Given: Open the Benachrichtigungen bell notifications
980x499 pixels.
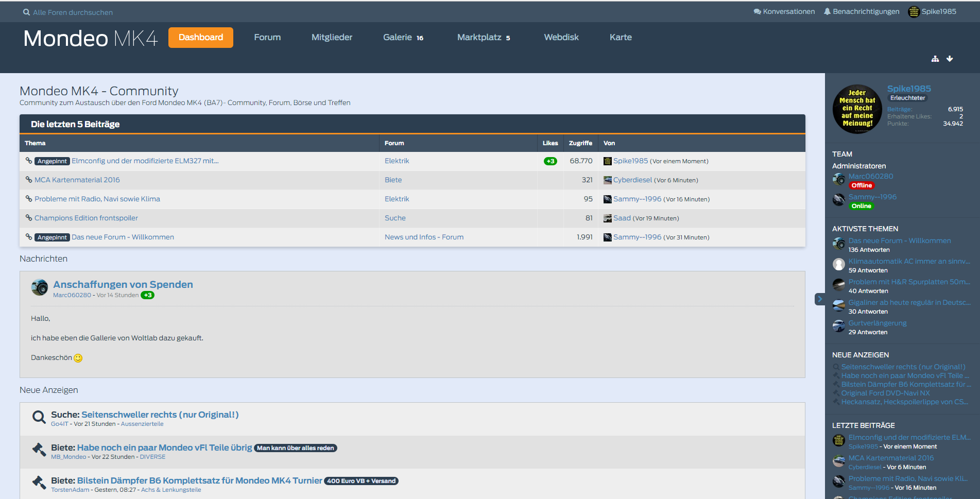Looking at the screenshot, I should 827,12.
